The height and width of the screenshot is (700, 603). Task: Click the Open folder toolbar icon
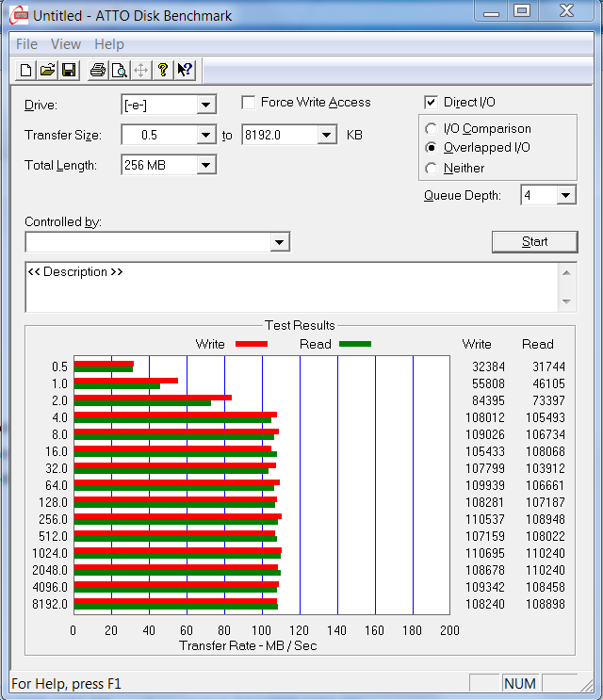point(47,70)
